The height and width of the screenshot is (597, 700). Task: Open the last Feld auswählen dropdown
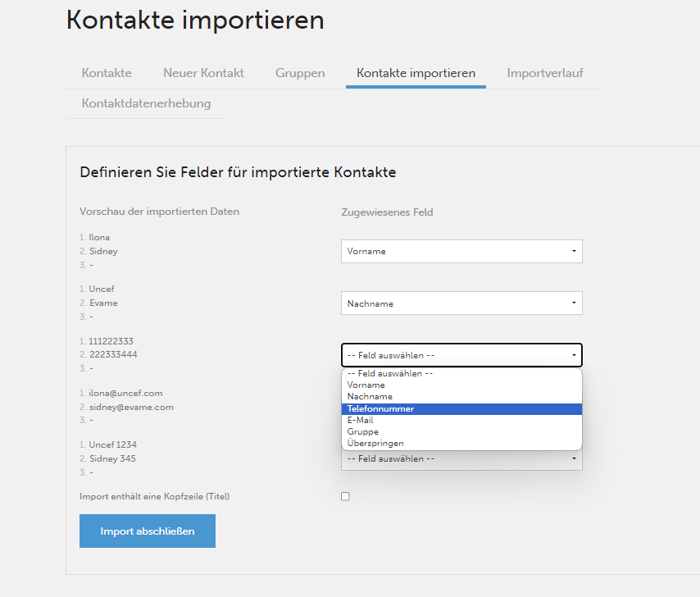pyautogui.click(x=461, y=459)
